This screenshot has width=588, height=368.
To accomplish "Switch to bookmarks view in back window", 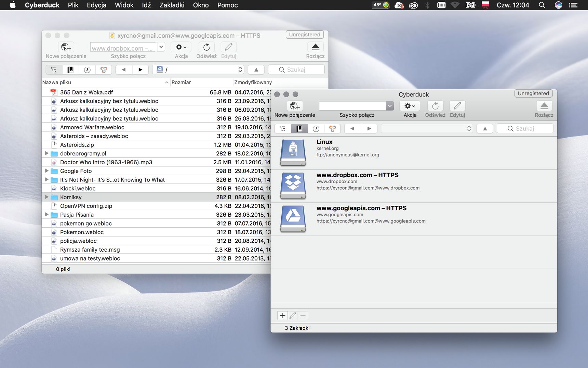I will pyautogui.click(x=70, y=69).
